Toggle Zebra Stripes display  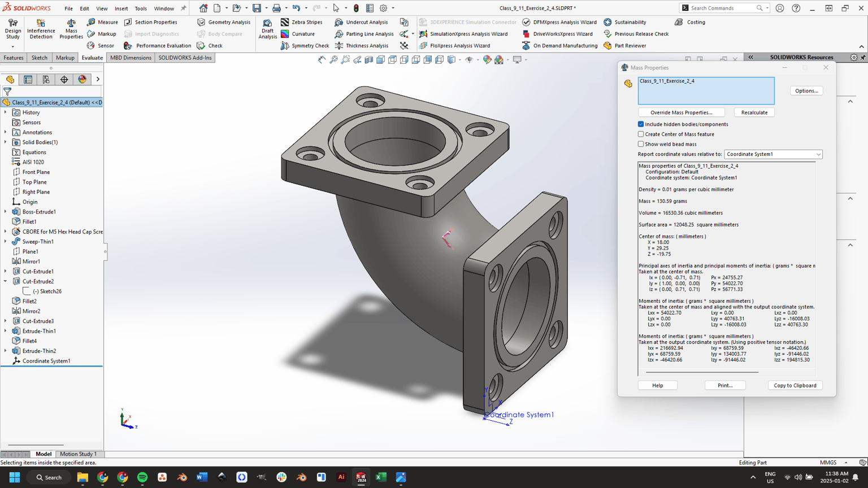[x=302, y=22]
